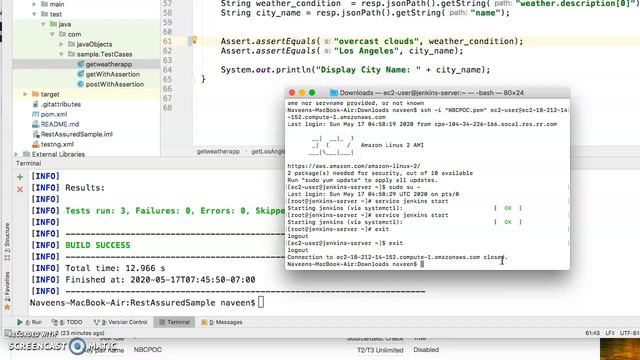Click the Downloads folder icon in terminal title

[333, 93]
